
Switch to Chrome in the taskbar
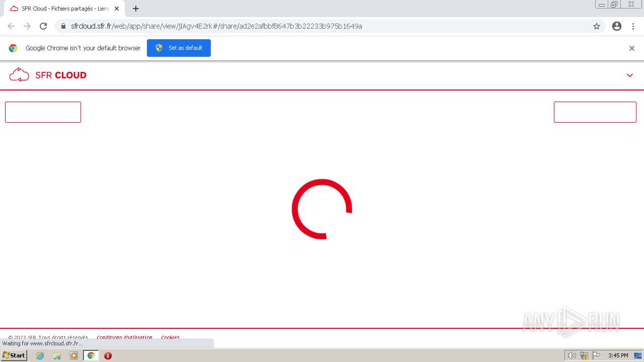pyautogui.click(x=91, y=355)
